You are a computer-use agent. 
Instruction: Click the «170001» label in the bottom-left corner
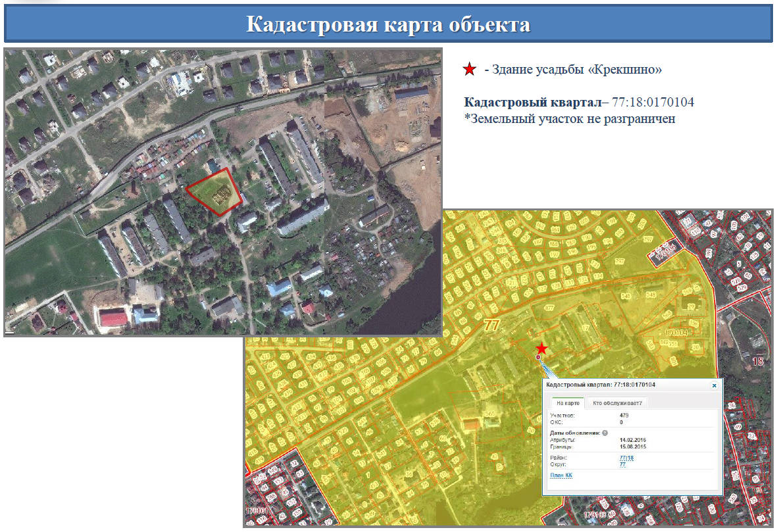257,510
